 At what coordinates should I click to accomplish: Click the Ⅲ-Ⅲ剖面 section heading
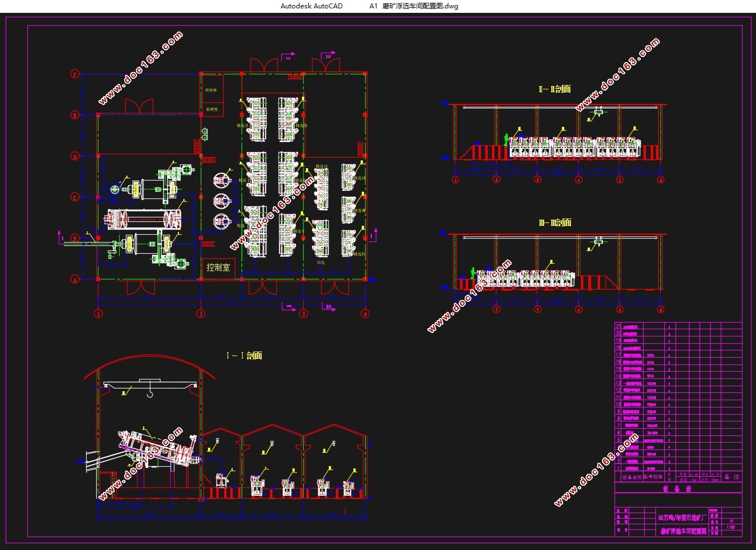[555, 222]
